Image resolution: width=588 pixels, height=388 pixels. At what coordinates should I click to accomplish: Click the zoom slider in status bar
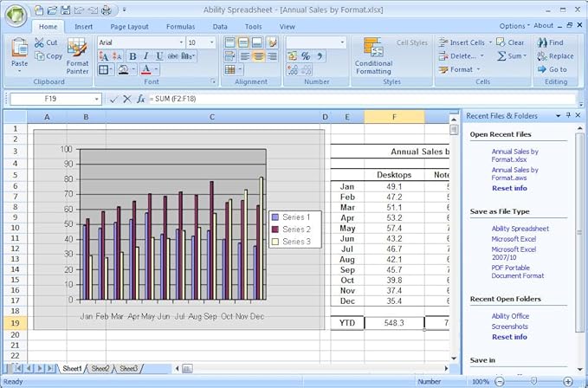click(533, 381)
